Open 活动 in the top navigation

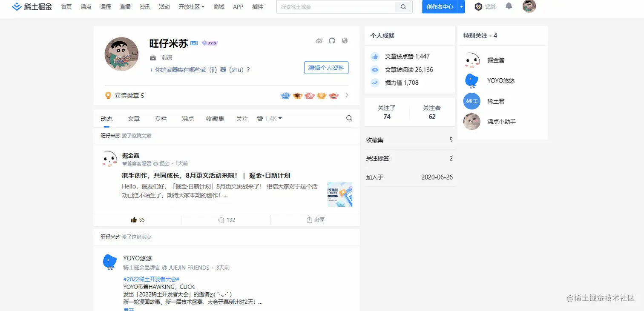pos(164,7)
